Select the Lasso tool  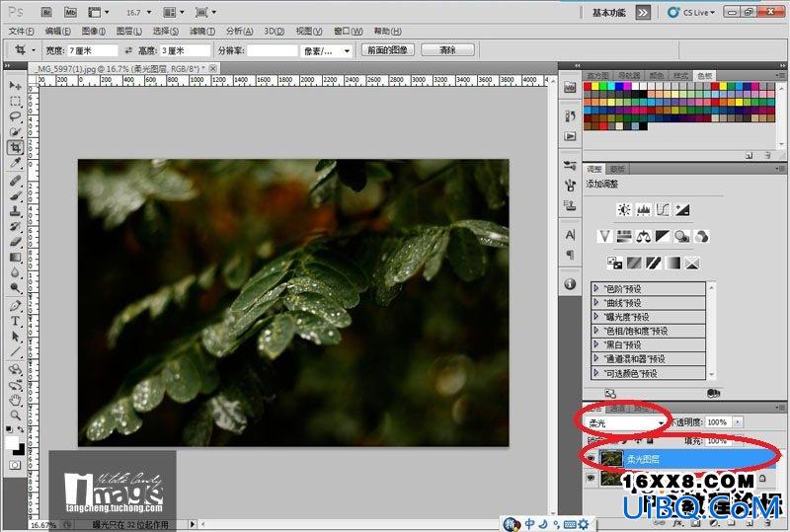15,116
